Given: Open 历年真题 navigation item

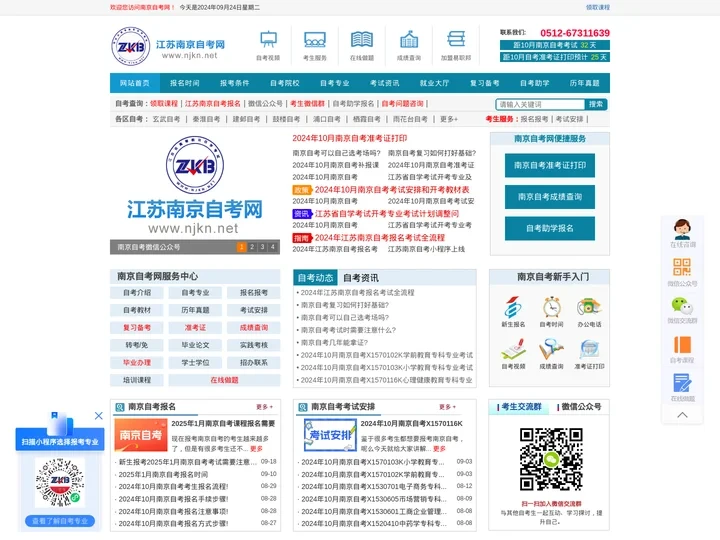Looking at the screenshot, I should pyautogui.click(x=585, y=83).
